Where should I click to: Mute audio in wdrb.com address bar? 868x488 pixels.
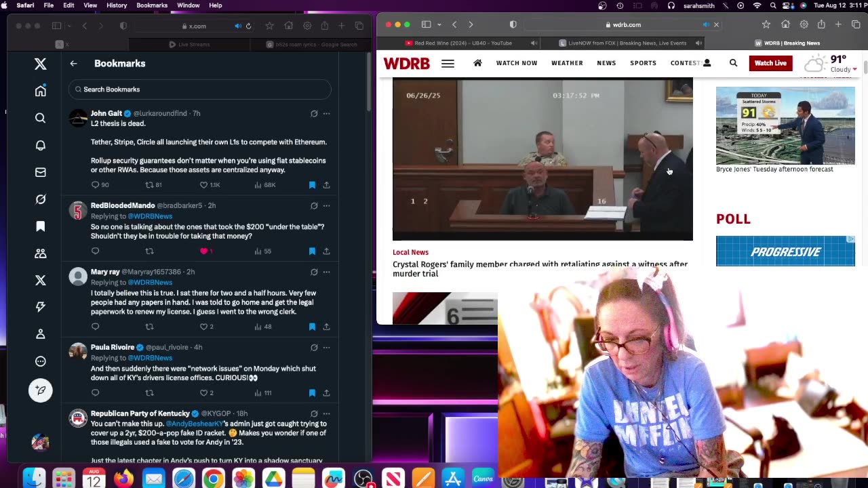pyautogui.click(x=706, y=25)
